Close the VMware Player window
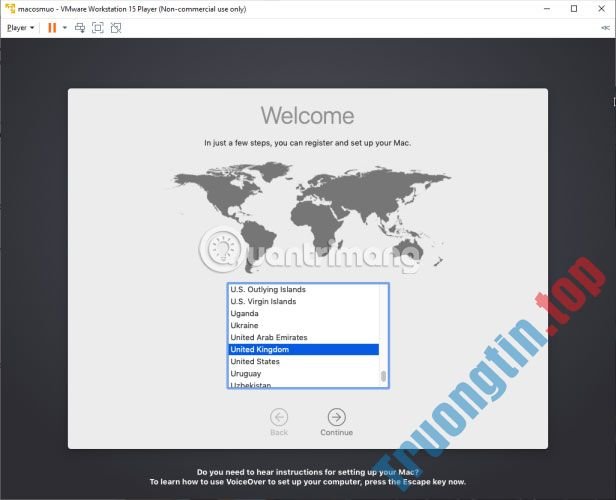Viewport: 616px width, 500px height. 601,9
